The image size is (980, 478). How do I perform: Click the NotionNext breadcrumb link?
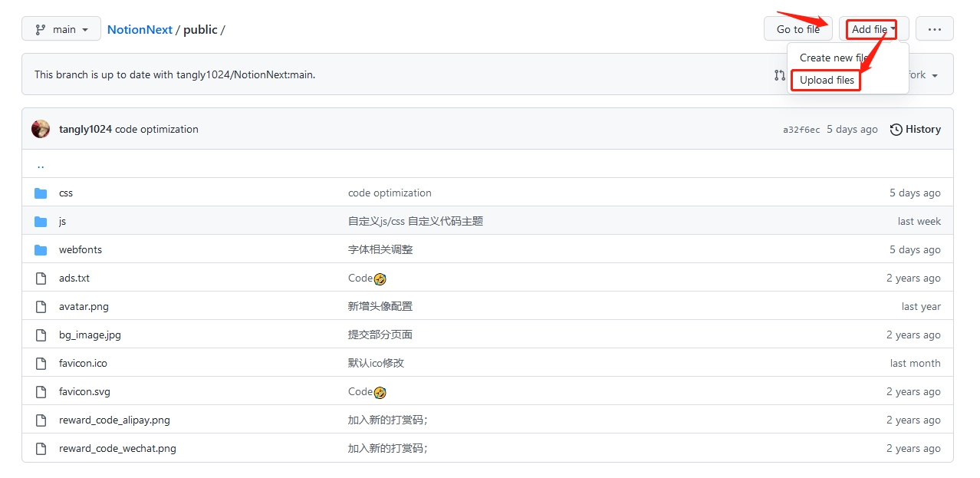click(x=140, y=30)
